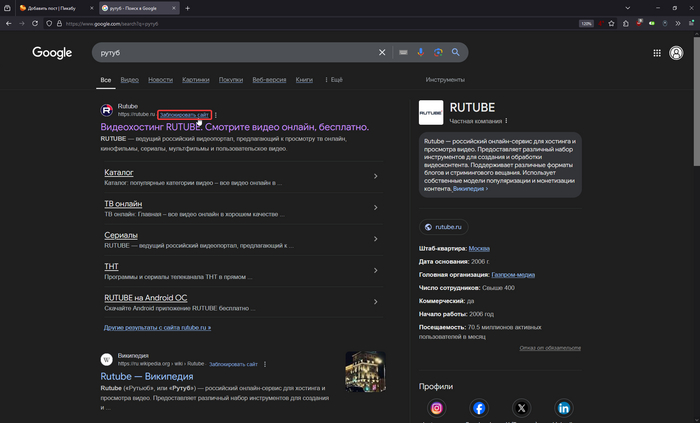Screen dimensions: 700x423
Task: Open Видеохостинг RUTUBE result title
Action: [235, 127]
